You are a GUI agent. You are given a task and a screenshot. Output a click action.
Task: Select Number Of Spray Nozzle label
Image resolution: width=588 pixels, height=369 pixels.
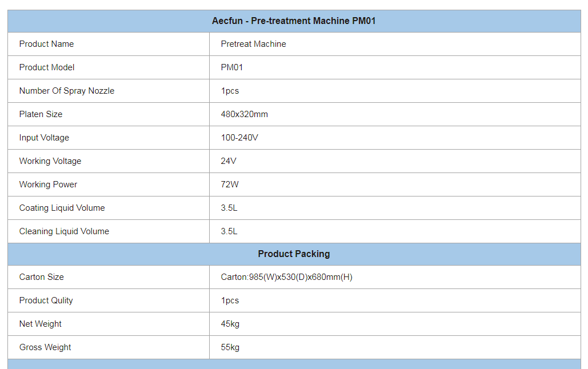pos(67,91)
